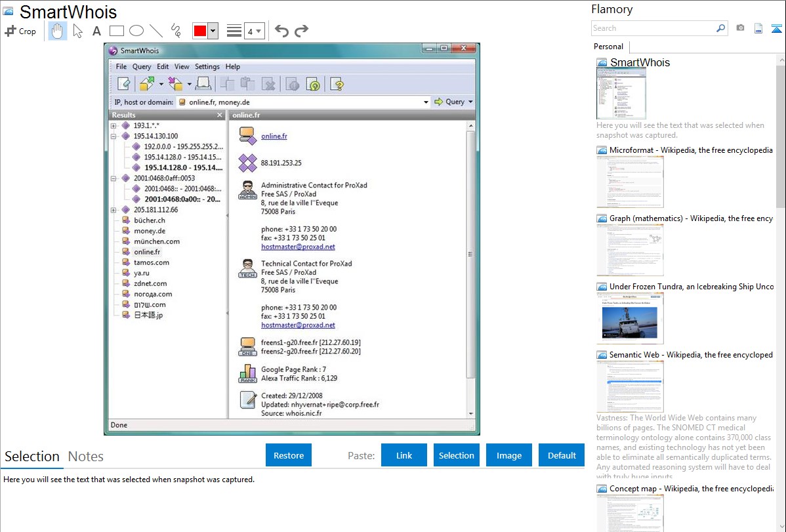786x532 pixels.
Task: Undo the last annotation
Action: (281, 31)
